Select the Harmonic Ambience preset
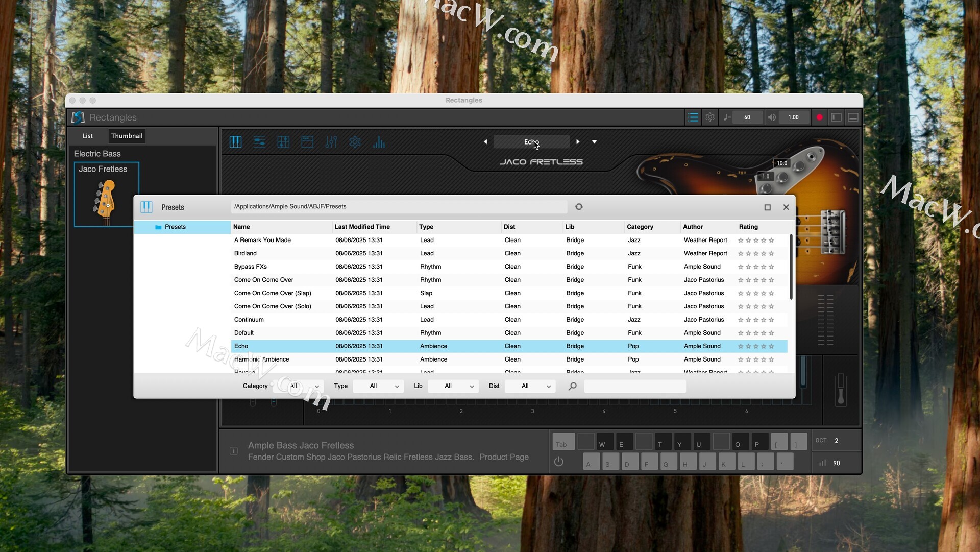Viewport: 980px width, 552px height. pos(509,359)
